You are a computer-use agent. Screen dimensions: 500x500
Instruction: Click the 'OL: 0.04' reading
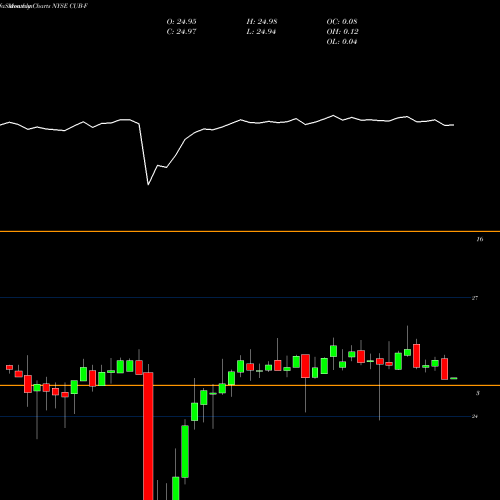point(342,41)
